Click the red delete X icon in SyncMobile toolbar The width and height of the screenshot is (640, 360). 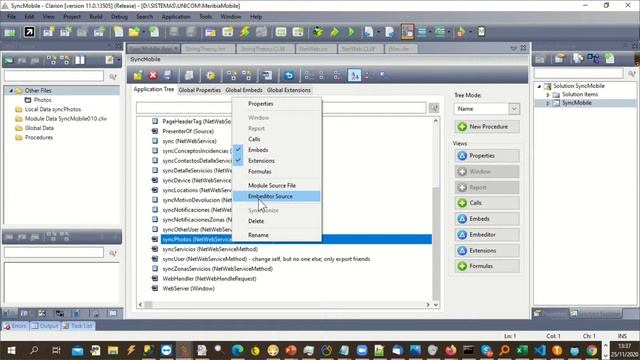point(153,75)
